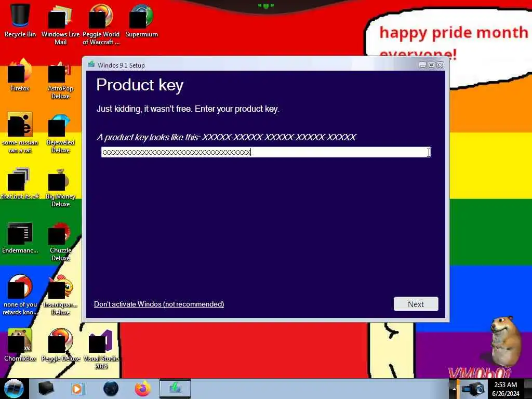Open ChomikBox desktop icon
The image size is (532, 399).
click(x=20, y=345)
